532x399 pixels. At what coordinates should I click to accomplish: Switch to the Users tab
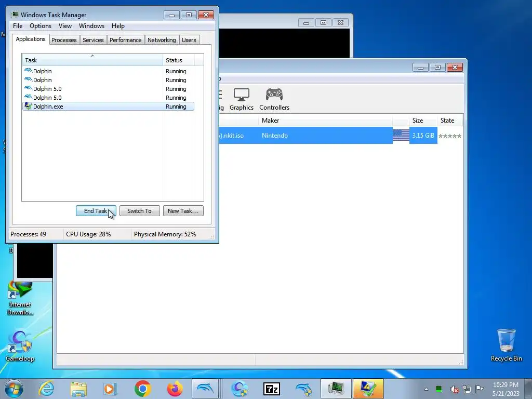[x=189, y=40]
